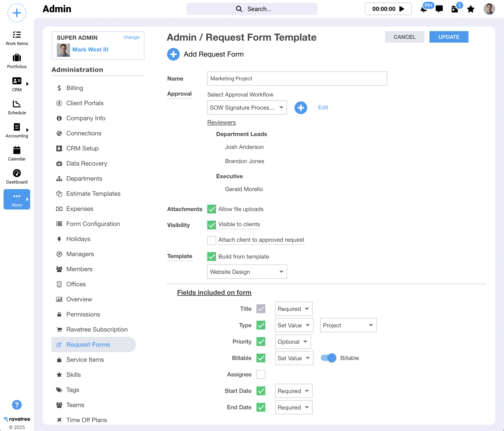Click the Edit workflow link
Screen dimensions: 504x431
(x=323, y=108)
